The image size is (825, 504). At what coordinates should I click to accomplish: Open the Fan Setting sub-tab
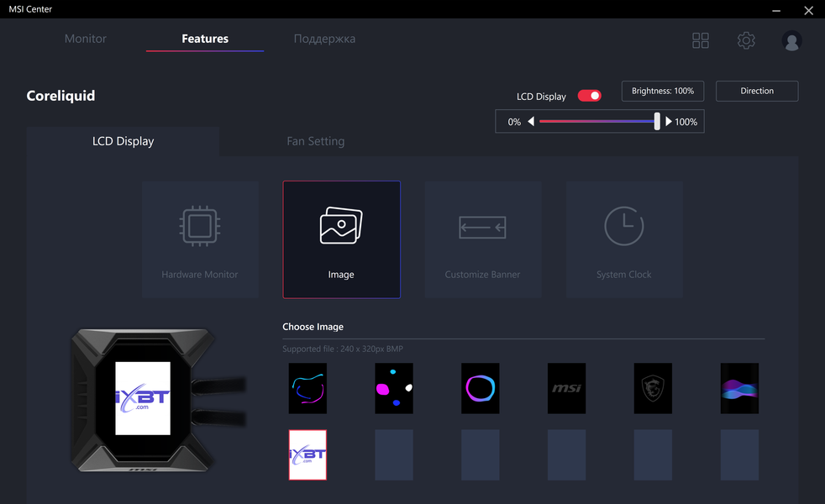coord(316,141)
